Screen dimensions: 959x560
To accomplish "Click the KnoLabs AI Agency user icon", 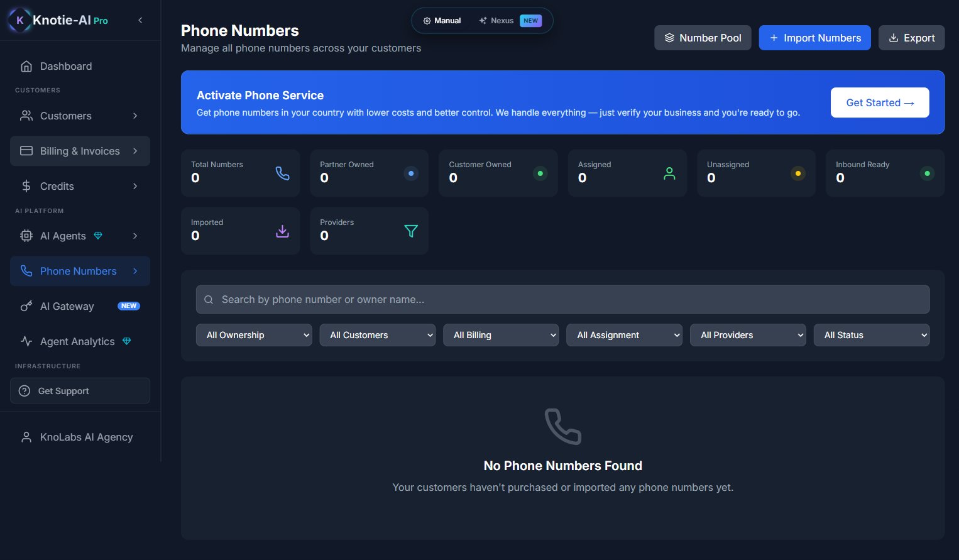I will point(26,437).
